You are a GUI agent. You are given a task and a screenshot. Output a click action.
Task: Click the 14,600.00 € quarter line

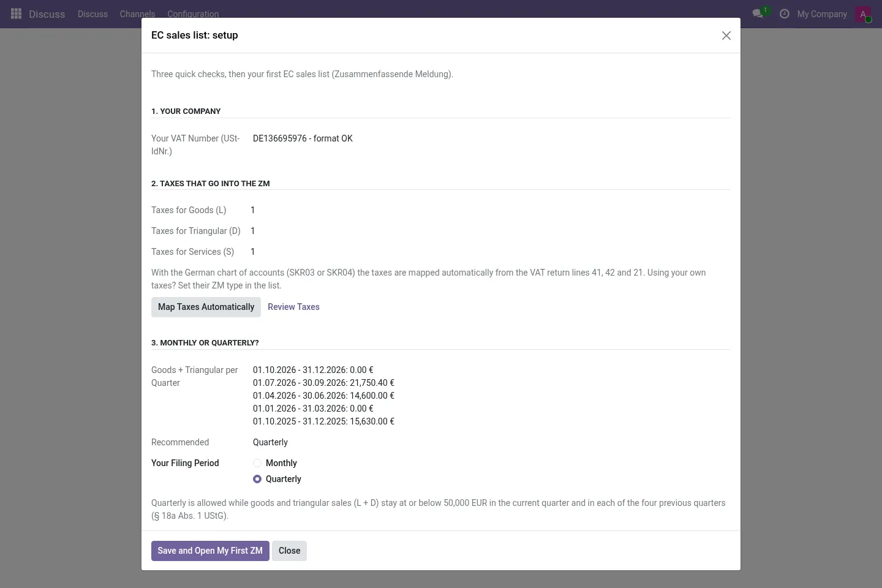[x=323, y=396]
